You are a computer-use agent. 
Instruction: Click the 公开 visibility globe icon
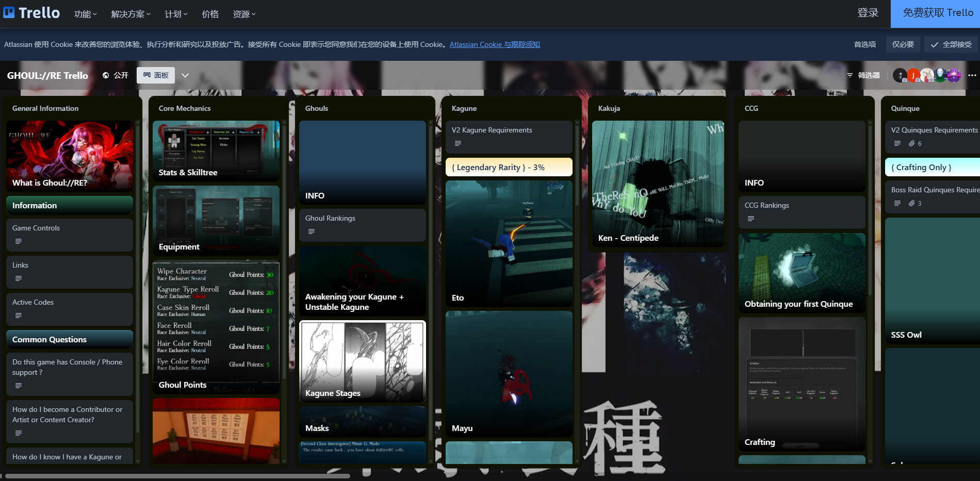tap(106, 75)
